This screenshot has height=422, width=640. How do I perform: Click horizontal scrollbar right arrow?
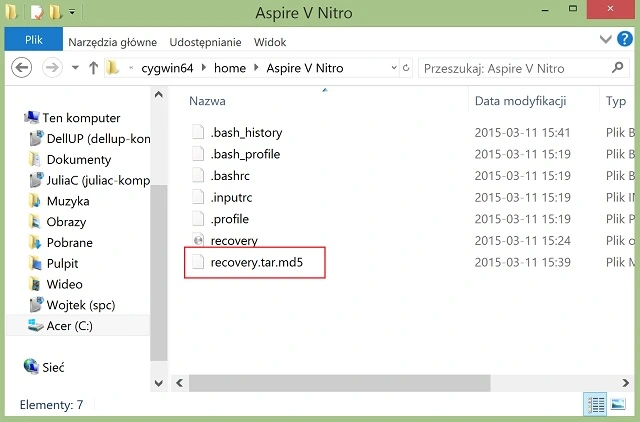625,383
